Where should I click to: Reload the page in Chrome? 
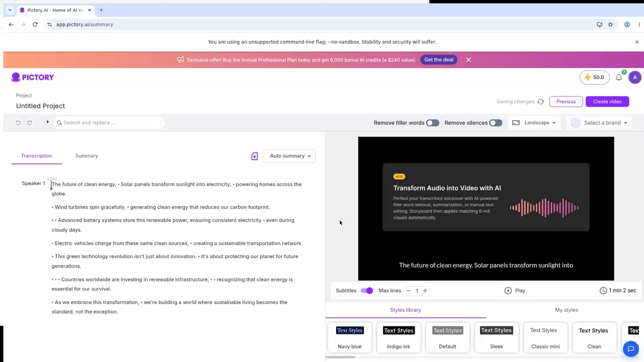tap(35, 24)
